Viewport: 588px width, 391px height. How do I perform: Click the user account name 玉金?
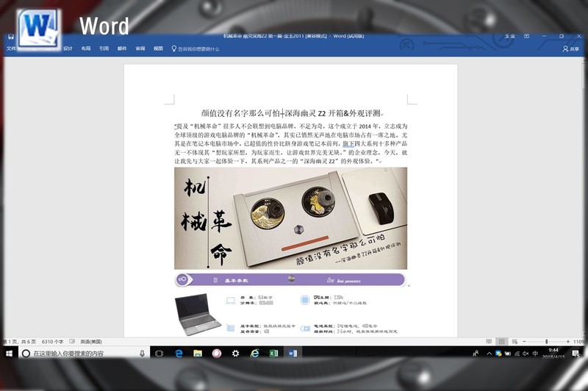[509, 36]
